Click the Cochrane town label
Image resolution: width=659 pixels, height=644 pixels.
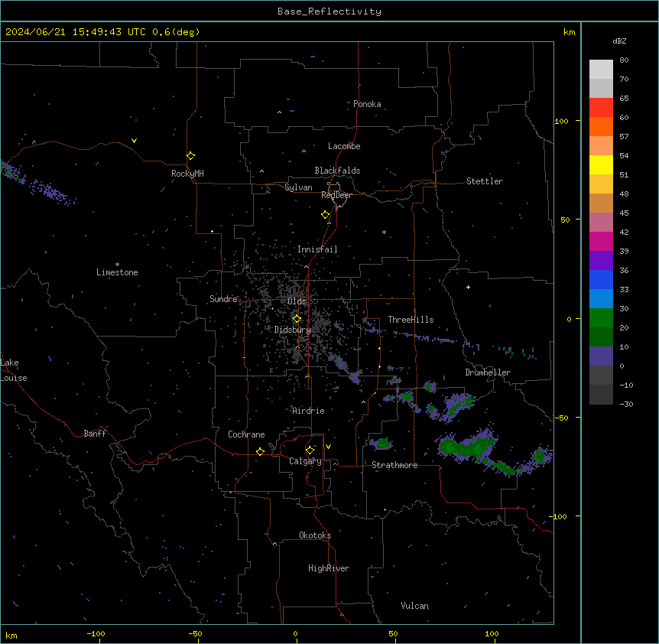pyautogui.click(x=246, y=434)
